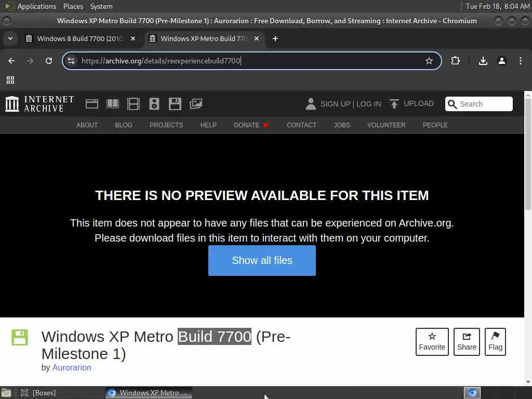The width and height of the screenshot is (532, 399).
Task: Click the Internet Archive logo
Action: click(39, 104)
